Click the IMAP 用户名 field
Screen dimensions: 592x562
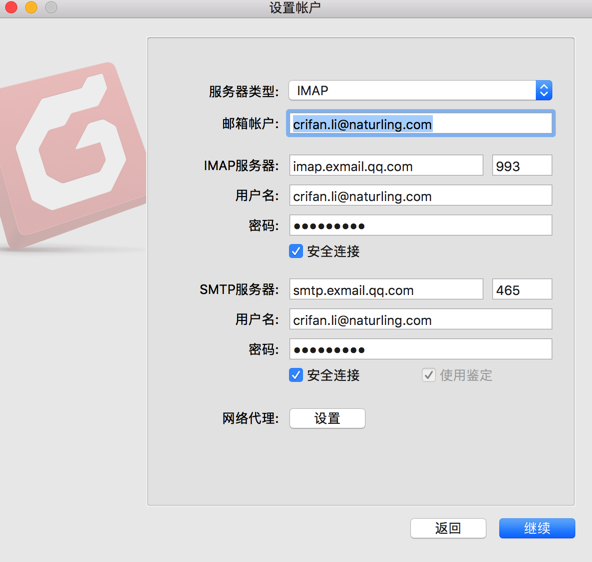[x=421, y=196]
